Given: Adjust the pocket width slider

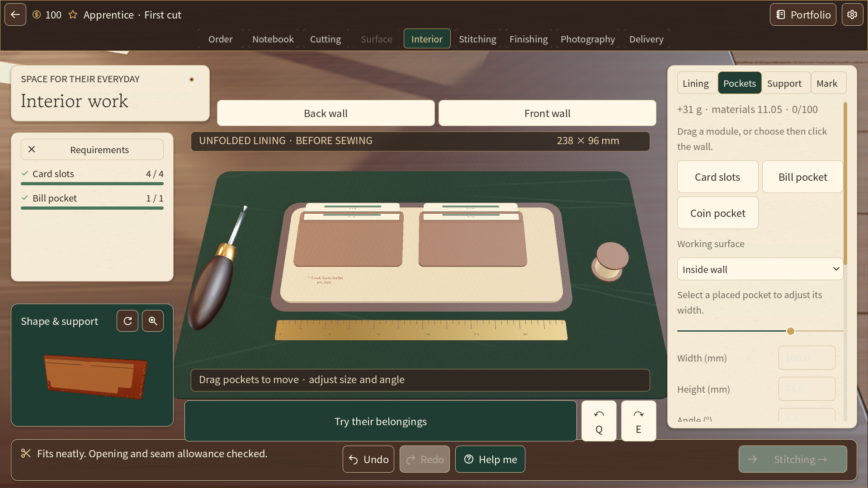Looking at the screenshot, I should (x=790, y=331).
